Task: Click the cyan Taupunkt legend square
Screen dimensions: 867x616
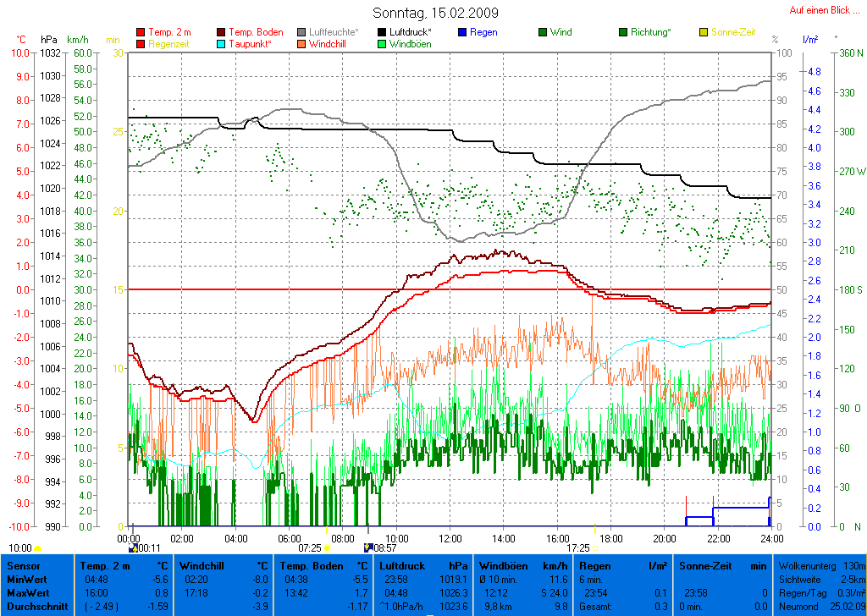Action: point(222,44)
